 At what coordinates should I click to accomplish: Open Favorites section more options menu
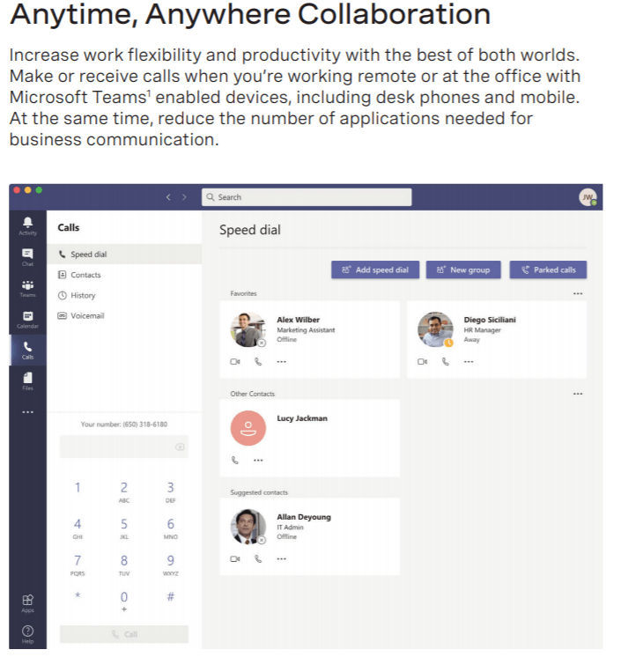(x=578, y=293)
